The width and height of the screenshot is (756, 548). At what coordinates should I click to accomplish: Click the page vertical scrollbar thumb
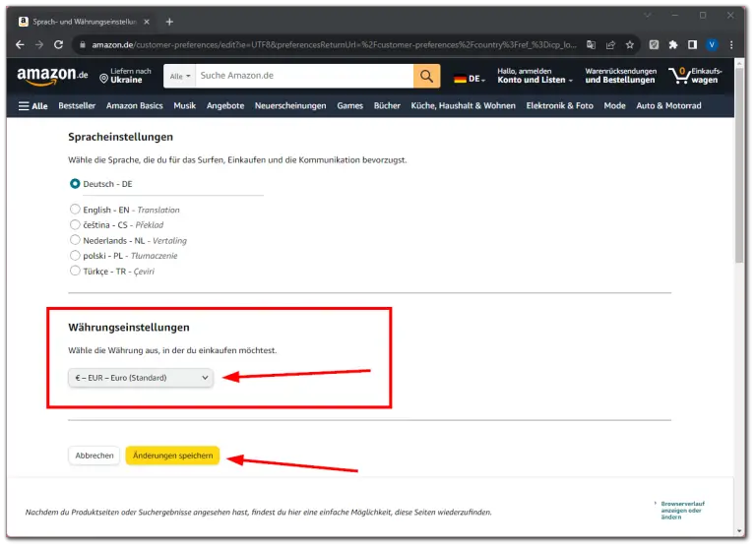click(739, 163)
